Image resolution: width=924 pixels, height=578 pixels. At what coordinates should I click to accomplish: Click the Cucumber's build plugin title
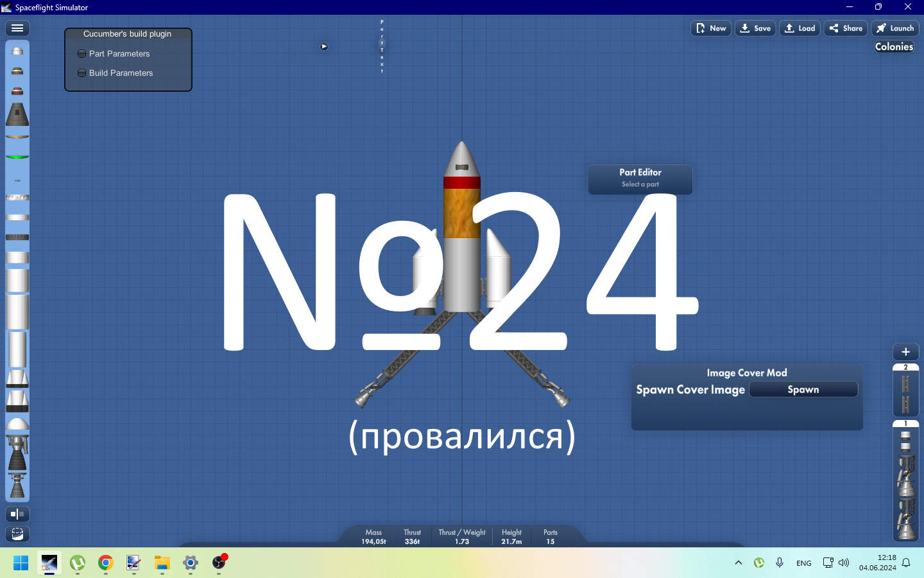(x=127, y=34)
